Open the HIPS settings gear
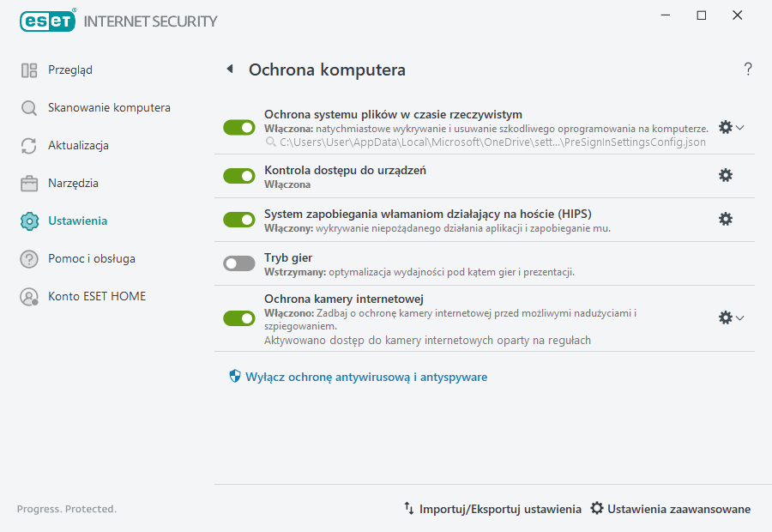 [x=726, y=219]
